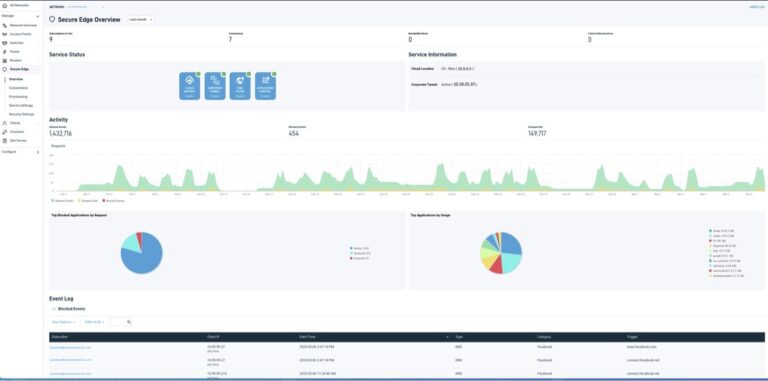Screen dimensions: 768x381
Task: Expand the Access Points submenu arrow
Action: click(38, 34)
